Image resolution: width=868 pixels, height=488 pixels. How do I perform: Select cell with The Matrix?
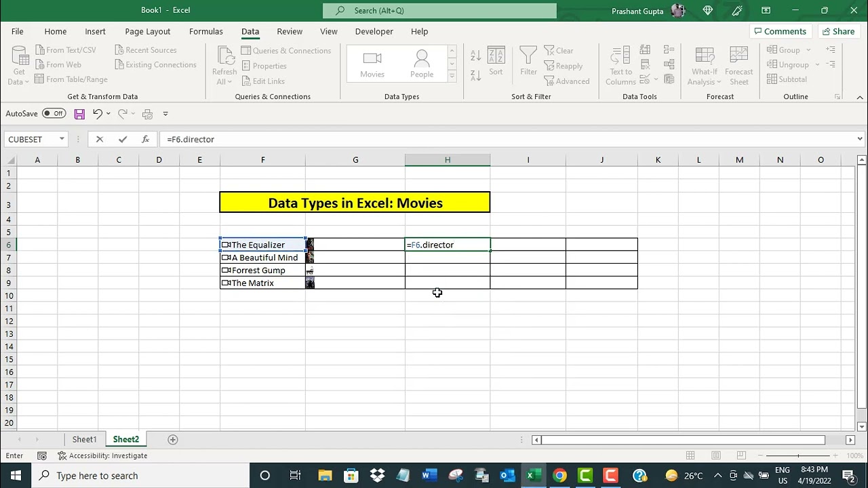click(262, 283)
